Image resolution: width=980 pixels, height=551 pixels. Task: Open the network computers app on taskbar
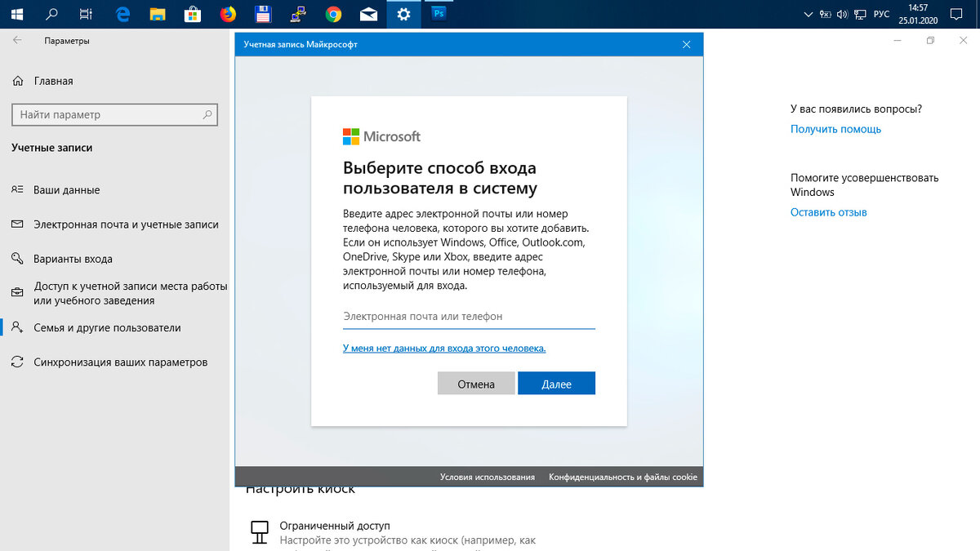pyautogui.click(x=299, y=14)
